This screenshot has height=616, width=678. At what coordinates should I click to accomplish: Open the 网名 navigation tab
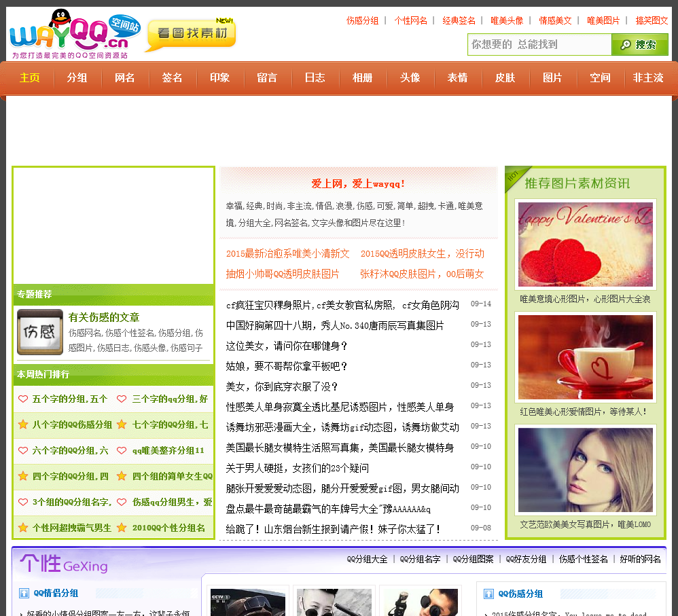click(x=124, y=78)
